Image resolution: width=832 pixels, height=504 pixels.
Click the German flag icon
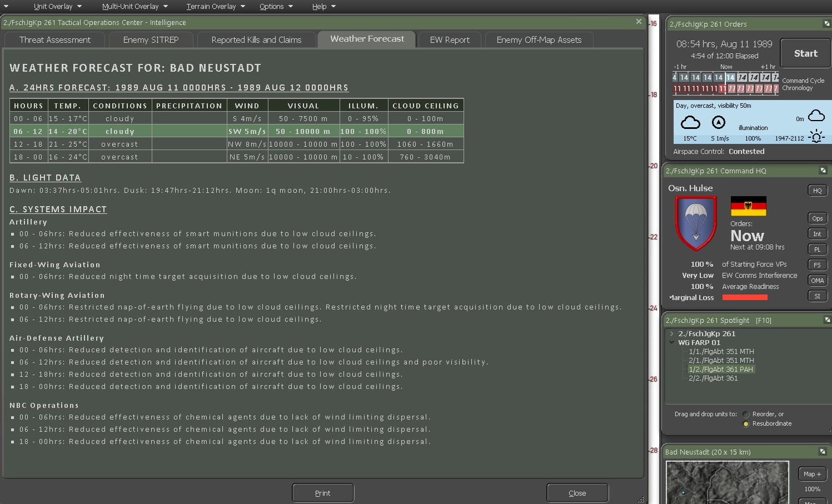[x=748, y=206]
